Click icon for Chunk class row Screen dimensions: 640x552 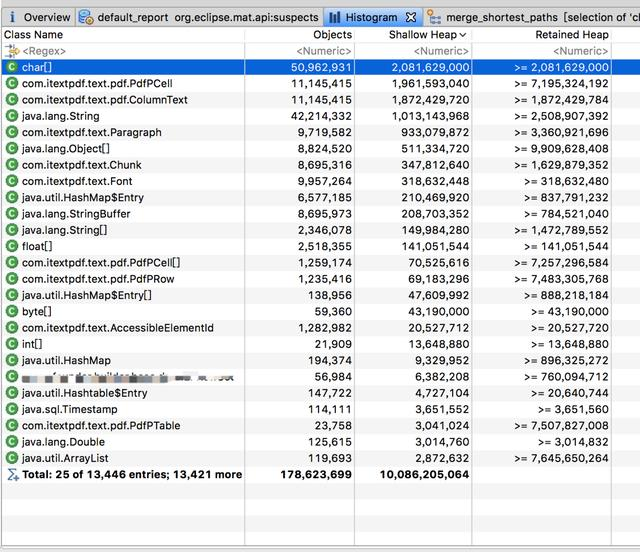pos(12,165)
